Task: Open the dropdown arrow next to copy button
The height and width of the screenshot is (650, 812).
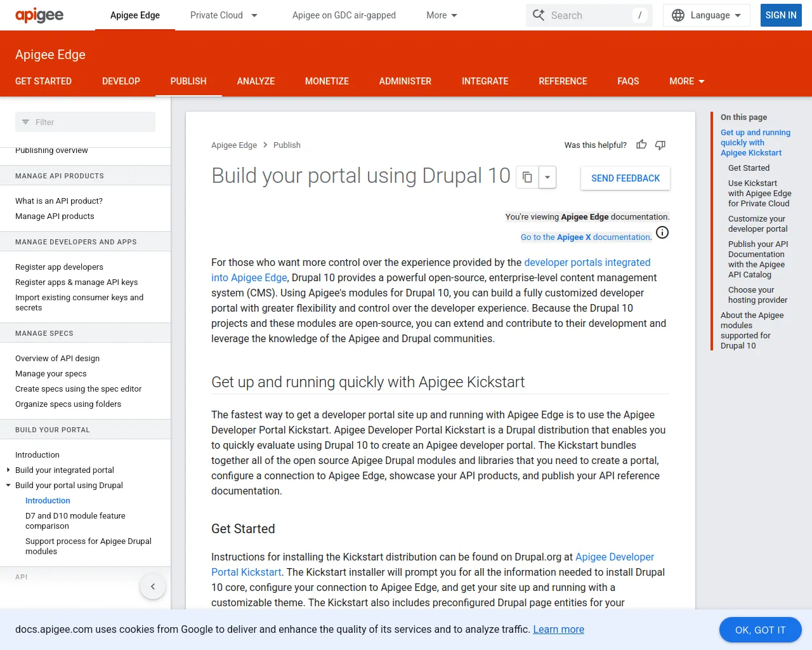Action: coord(547,178)
